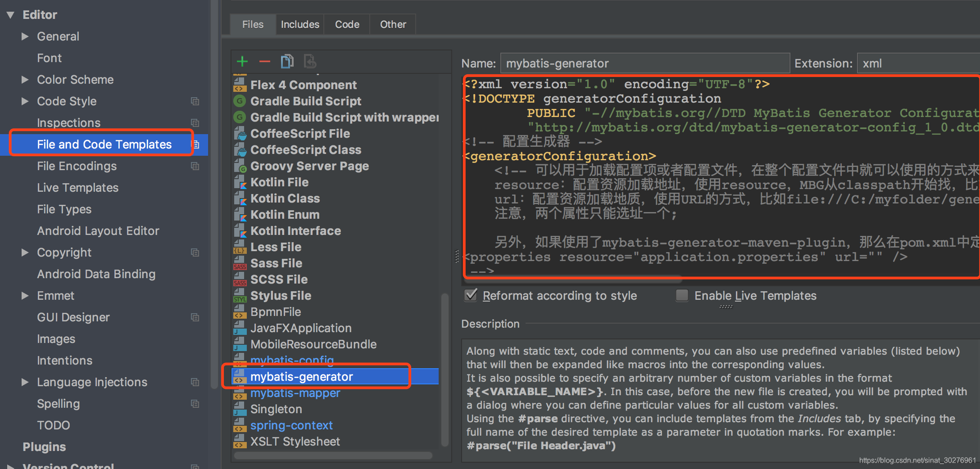Switch to the Code tab
Screen dimensions: 980x469
click(347, 24)
